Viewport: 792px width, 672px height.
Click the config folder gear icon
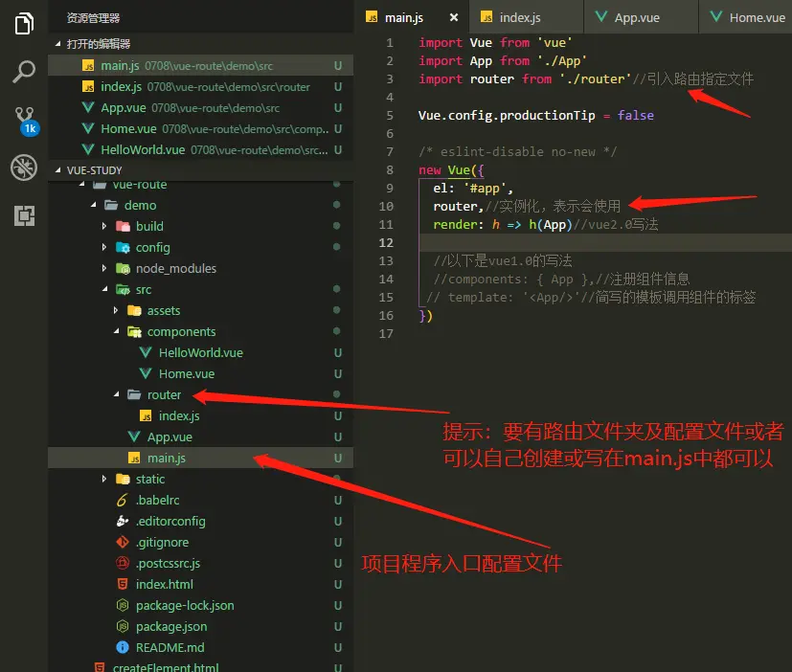click(123, 247)
